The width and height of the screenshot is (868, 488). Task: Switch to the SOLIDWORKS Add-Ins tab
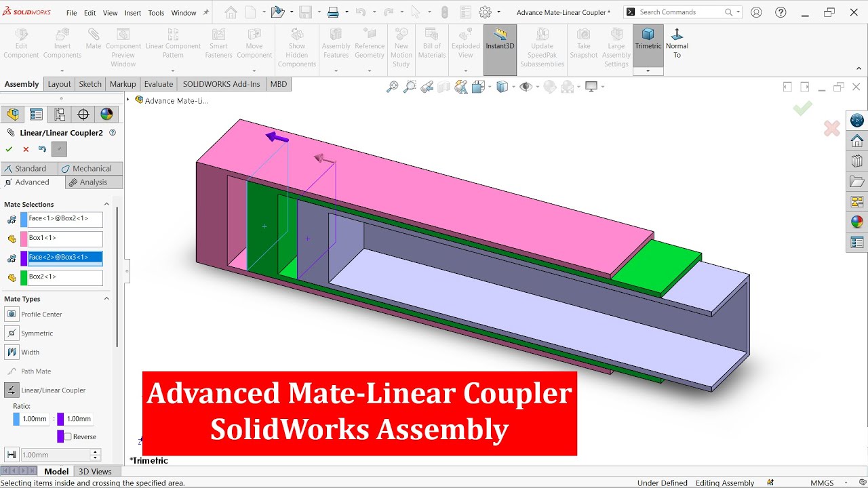221,84
